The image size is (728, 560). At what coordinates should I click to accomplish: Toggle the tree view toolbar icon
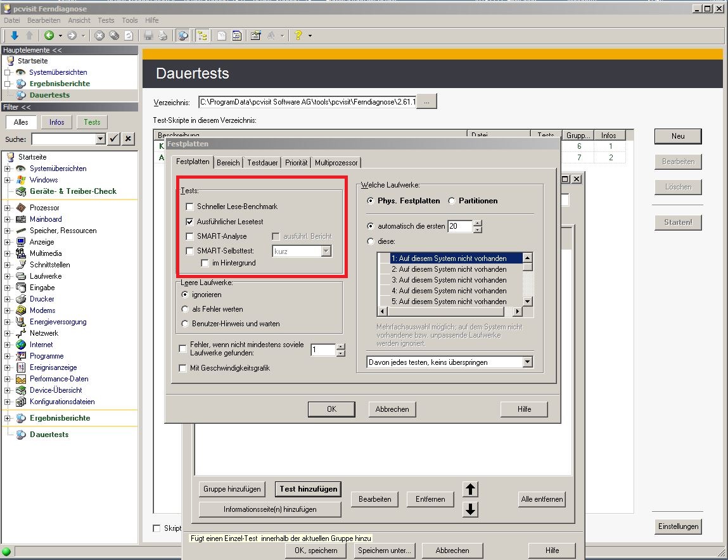[x=202, y=35]
